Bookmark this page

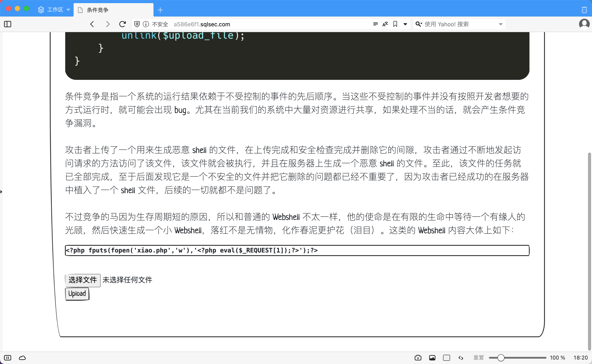tap(395, 24)
